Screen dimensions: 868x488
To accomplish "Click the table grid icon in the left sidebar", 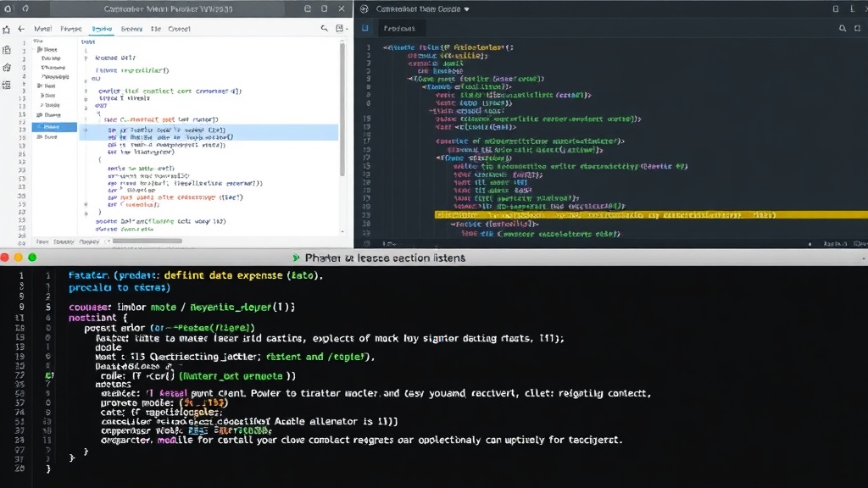I will [7, 86].
